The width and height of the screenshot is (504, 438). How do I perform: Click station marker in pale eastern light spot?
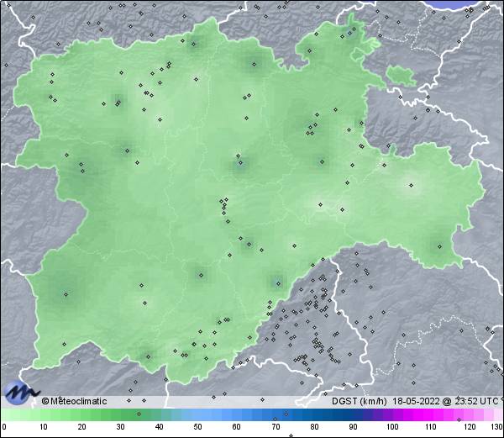[412, 185]
